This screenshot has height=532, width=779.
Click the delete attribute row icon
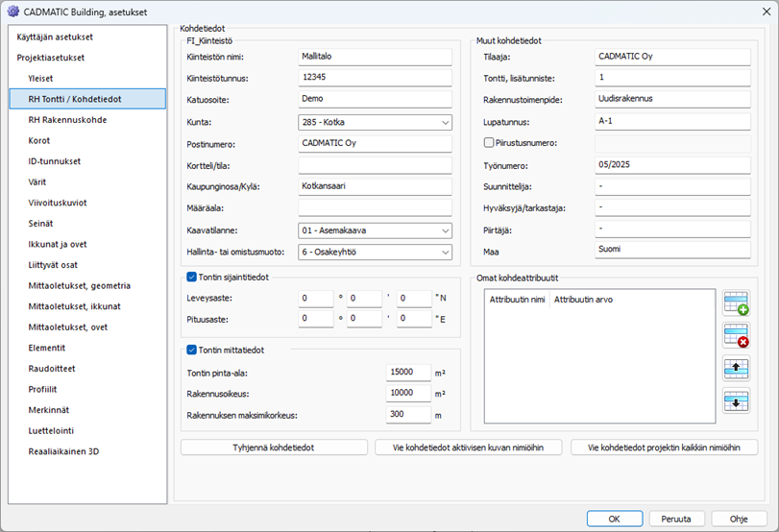[737, 335]
